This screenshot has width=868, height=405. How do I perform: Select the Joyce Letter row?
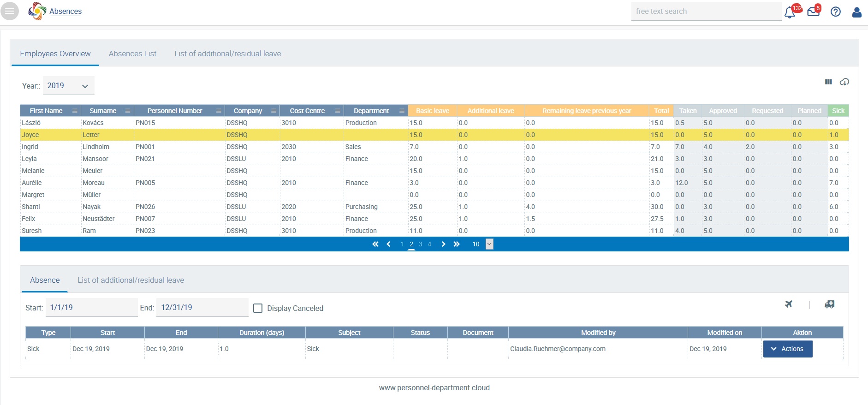click(x=434, y=135)
